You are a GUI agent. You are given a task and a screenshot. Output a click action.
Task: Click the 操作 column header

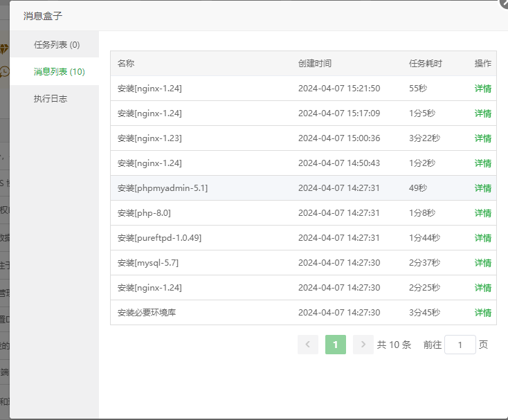(482, 64)
